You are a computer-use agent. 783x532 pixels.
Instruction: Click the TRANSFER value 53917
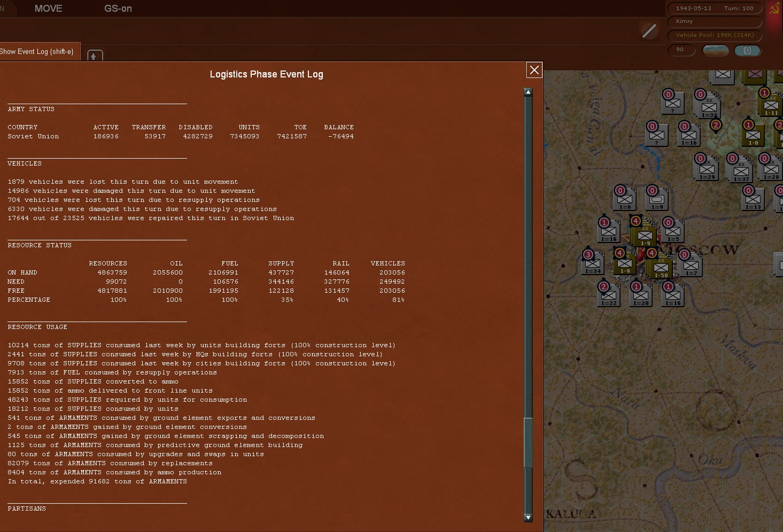155,136
